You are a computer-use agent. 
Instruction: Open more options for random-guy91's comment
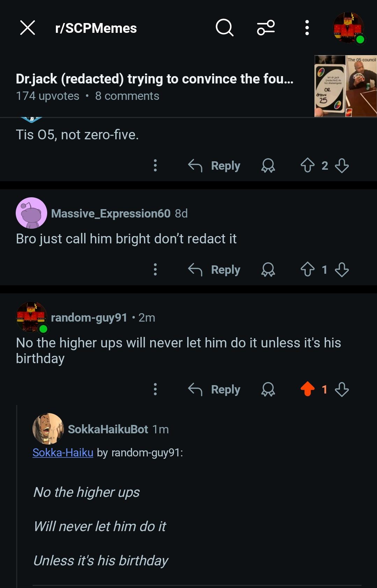click(x=155, y=389)
